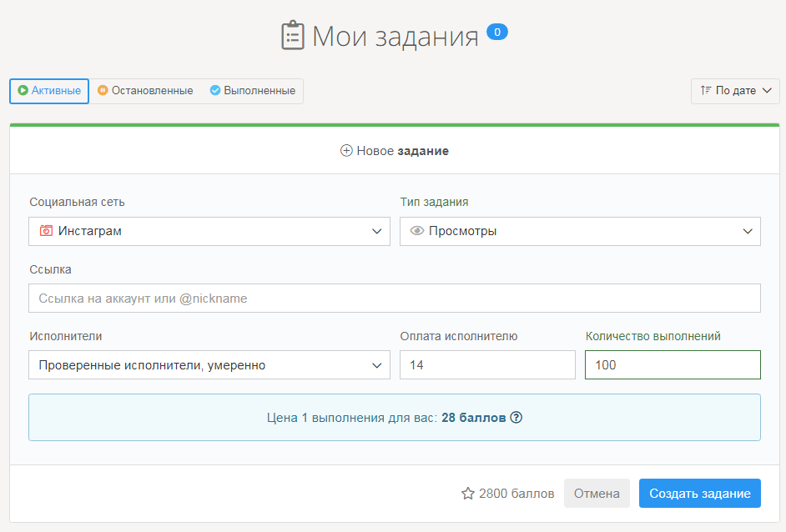Click the question mark help icon
Image resolution: width=786 pixels, height=532 pixels.
(516, 417)
